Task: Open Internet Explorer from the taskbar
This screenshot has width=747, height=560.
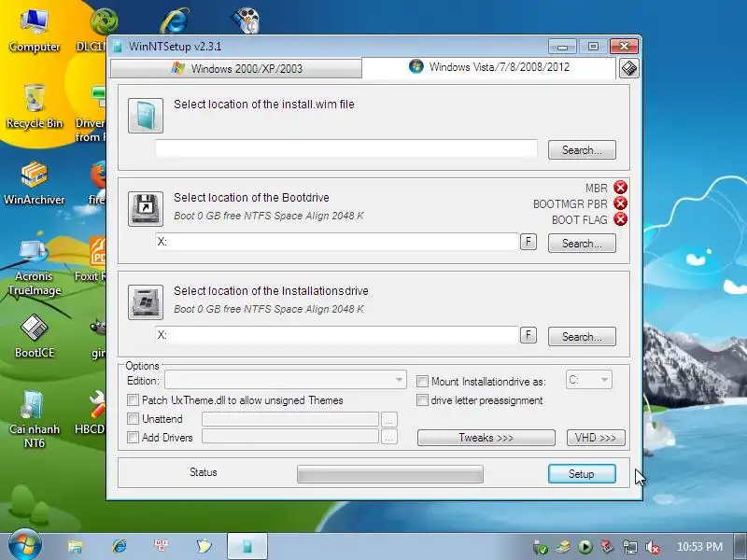Action: pos(119,546)
